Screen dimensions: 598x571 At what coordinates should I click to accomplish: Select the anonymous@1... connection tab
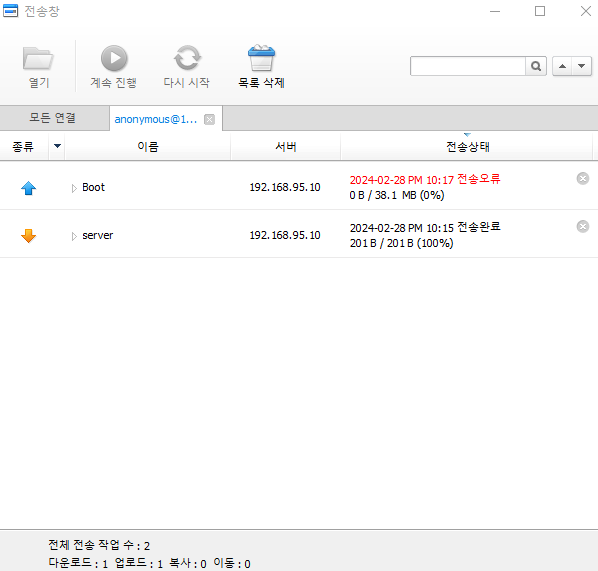click(x=156, y=119)
